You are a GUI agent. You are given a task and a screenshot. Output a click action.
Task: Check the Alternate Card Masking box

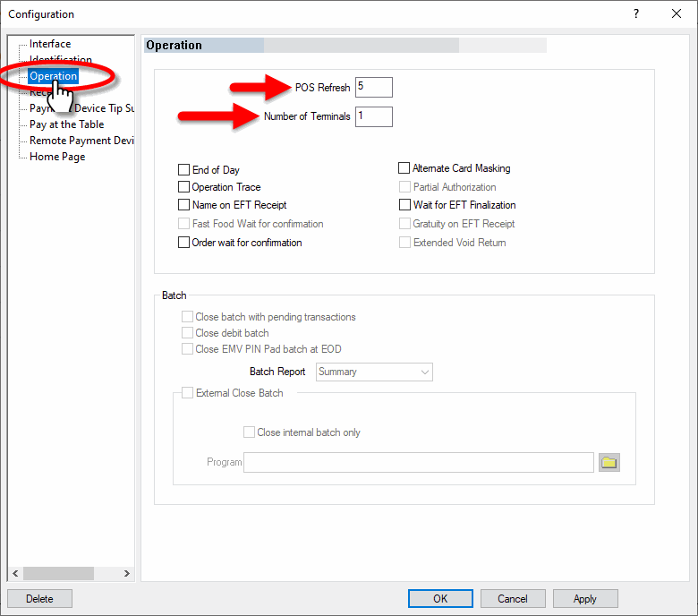(404, 168)
